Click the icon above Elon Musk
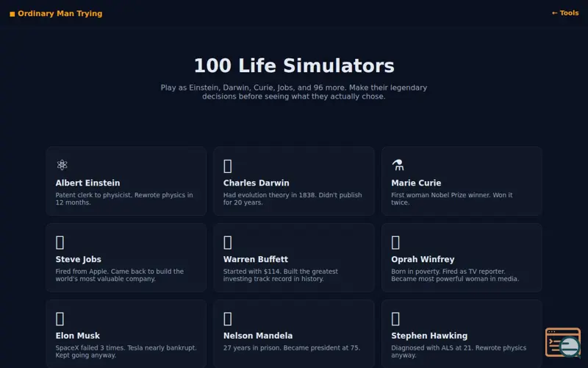Viewport: 588px width, 368px height. [x=60, y=319]
